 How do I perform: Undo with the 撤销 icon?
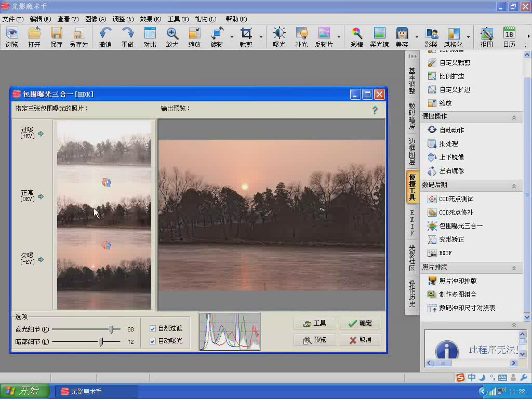coord(105,37)
